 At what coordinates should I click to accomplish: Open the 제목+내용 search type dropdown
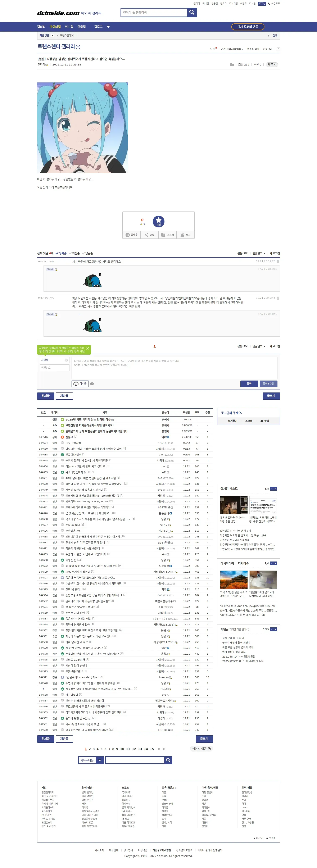click(91, 760)
